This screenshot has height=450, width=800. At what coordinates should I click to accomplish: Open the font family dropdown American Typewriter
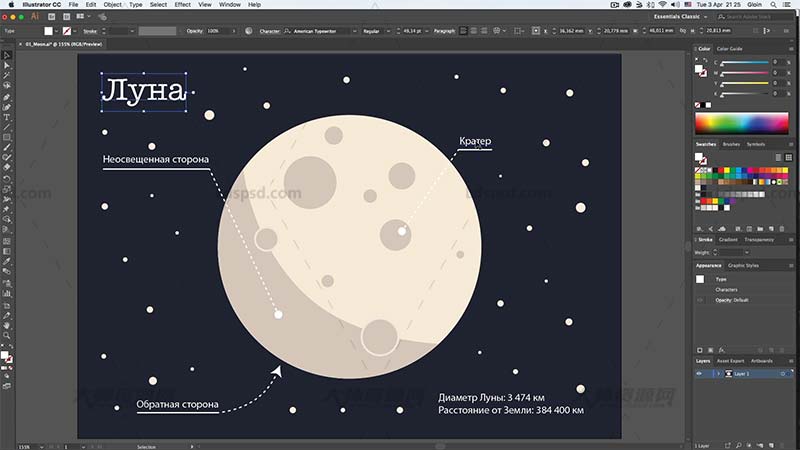355,31
